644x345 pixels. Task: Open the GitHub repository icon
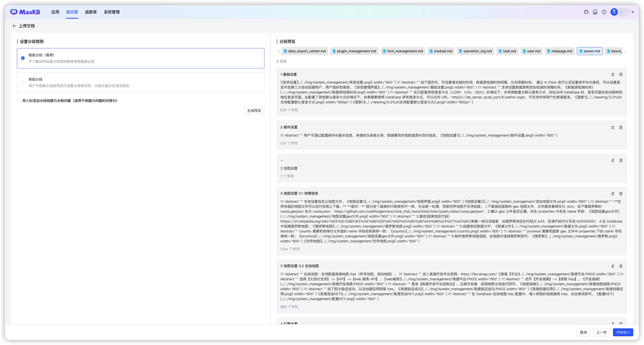[586, 12]
